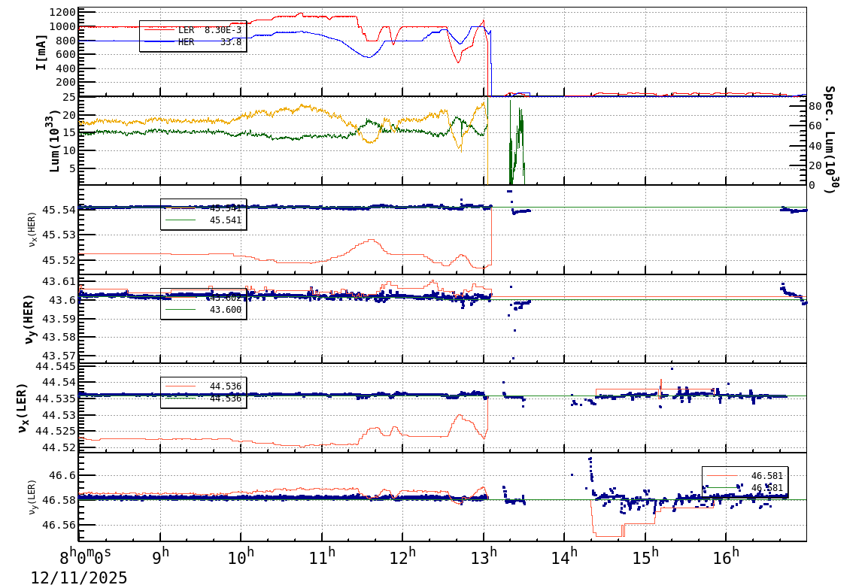Viewport: 868px width, 588px height.
Task: Click the red 46.581 legend line sample
Action: click(x=722, y=475)
